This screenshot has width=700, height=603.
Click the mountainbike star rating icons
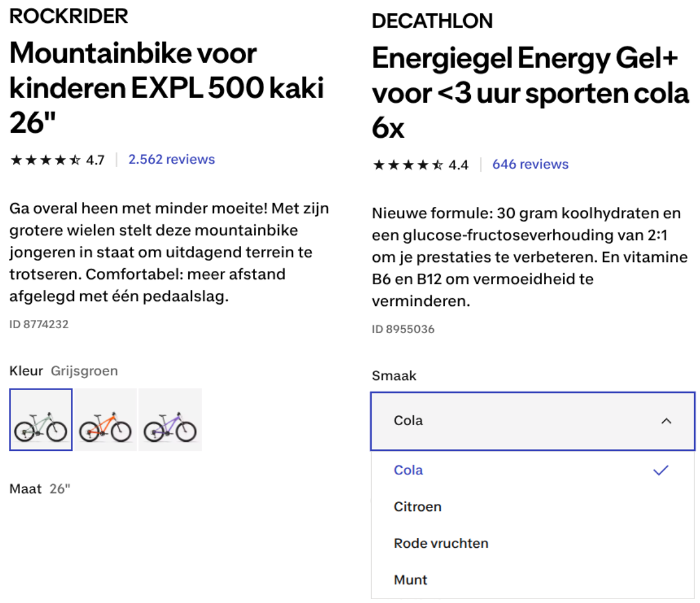click(x=45, y=160)
